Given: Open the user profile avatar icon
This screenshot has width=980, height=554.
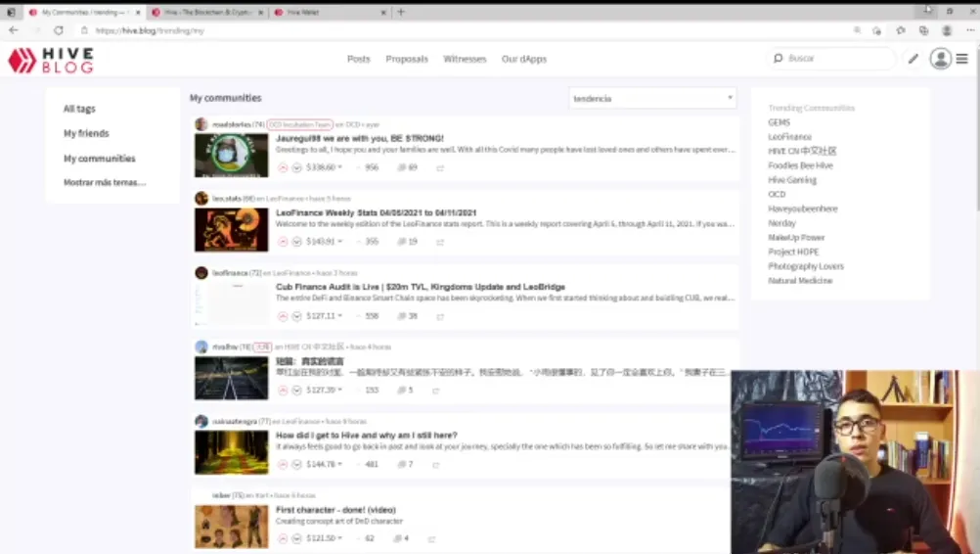Looking at the screenshot, I should click(940, 59).
